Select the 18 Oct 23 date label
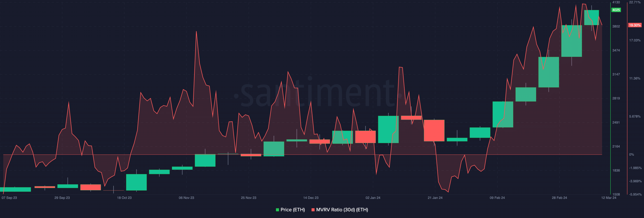 click(124, 198)
